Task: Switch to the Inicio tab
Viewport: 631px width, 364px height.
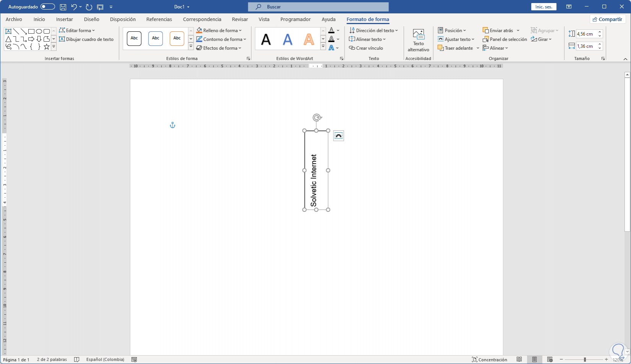Action: click(39, 19)
